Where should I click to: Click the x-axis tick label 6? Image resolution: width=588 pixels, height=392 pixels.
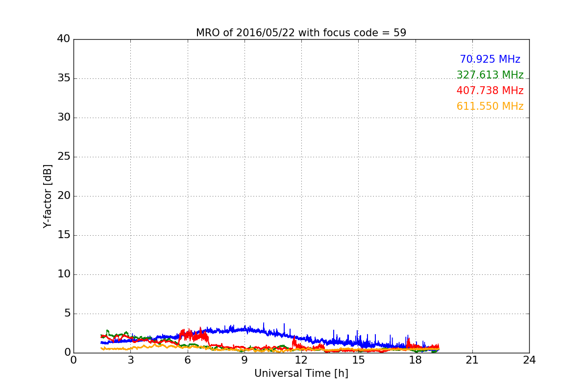(187, 360)
